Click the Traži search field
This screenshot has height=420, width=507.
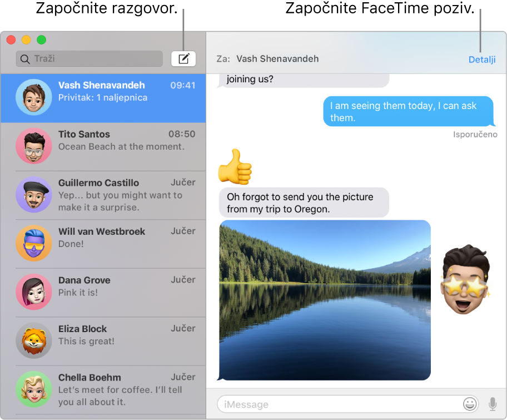pos(89,58)
